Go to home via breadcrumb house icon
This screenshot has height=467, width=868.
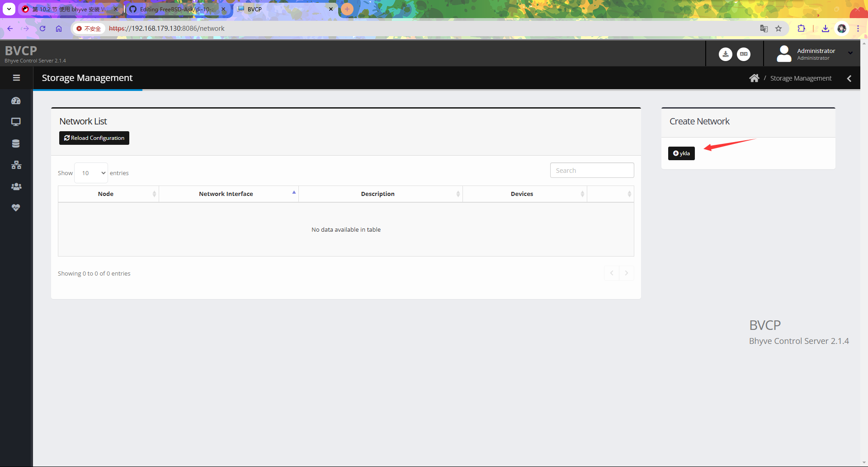(x=754, y=78)
